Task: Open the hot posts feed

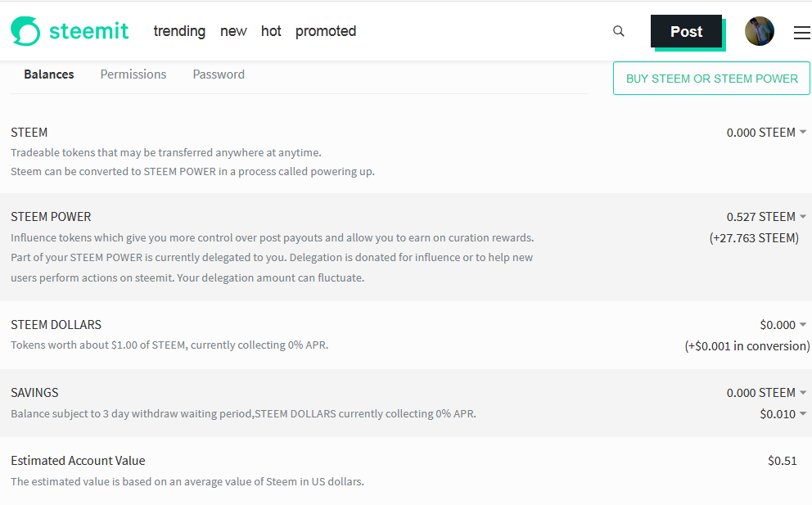Action: [271, 31]
